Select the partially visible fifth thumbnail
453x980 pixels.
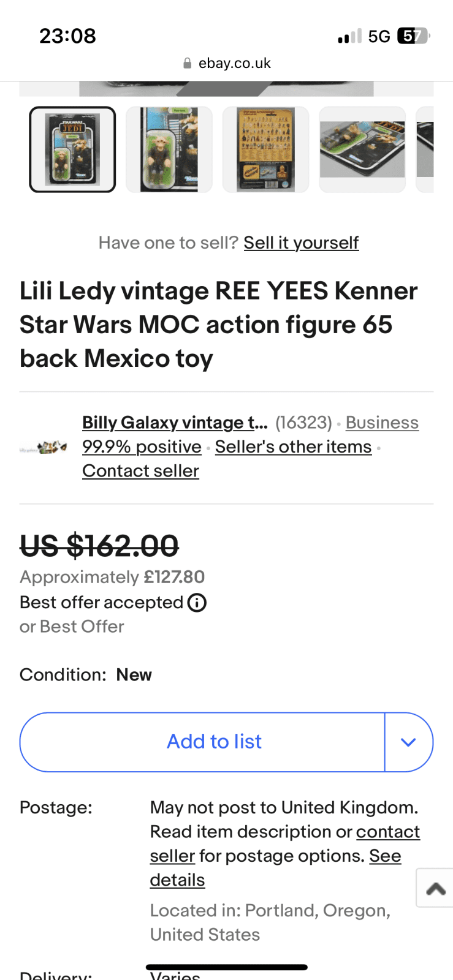425,149
